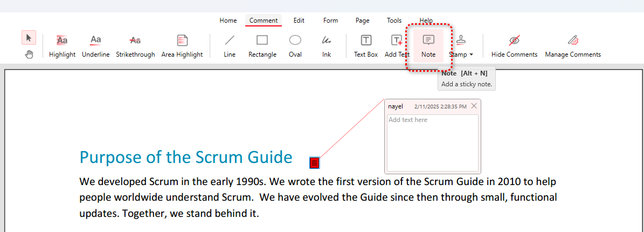Expand the Stamp dropdown arrow
644x232 pixels.
click(471, 54)
